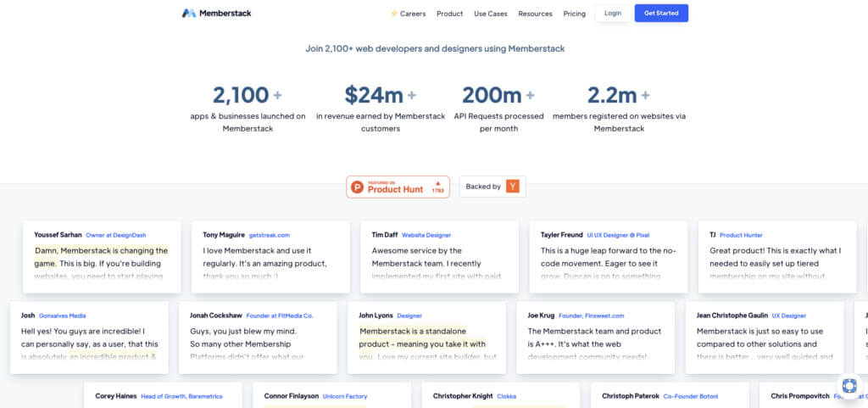
Task: Open the Featured on Product Hunt badge
Action: [398, 187]
